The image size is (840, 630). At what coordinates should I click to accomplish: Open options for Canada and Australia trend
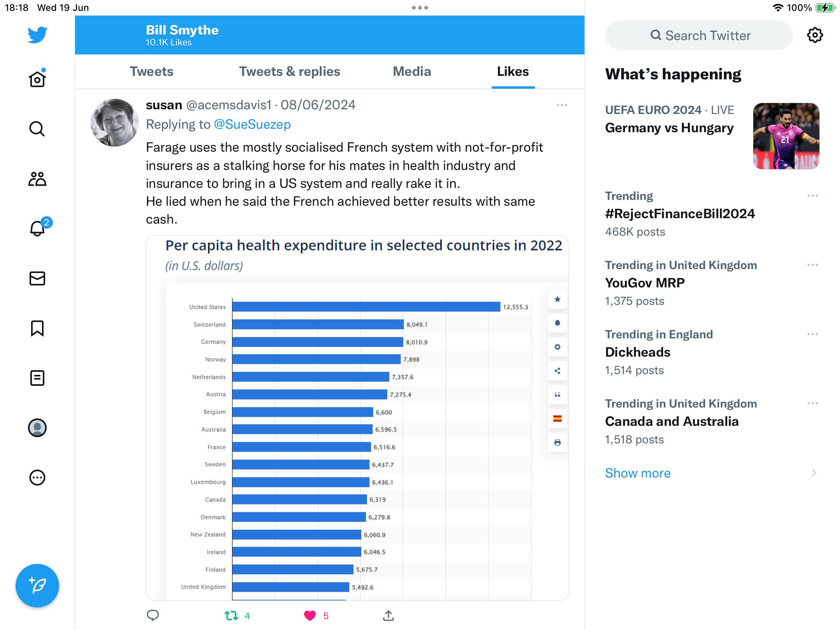click(x=812, y=403)
